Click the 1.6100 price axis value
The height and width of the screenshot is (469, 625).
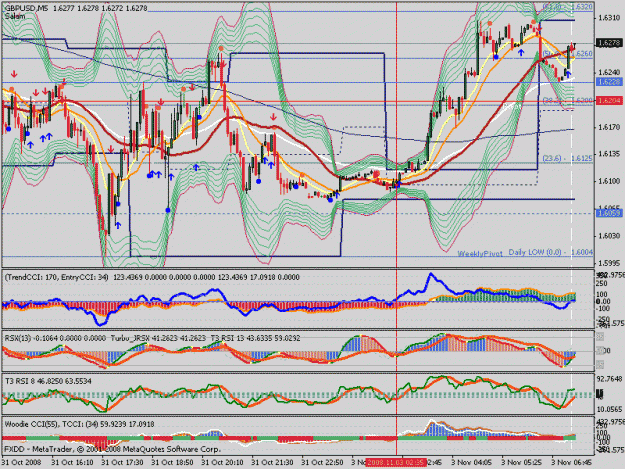(x=609, y=181)
